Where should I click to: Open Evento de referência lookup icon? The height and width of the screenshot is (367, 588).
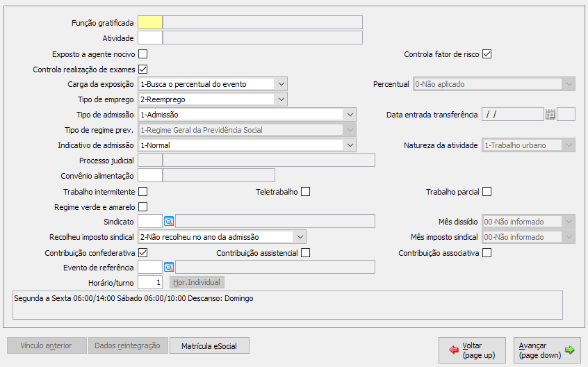(x=169, y=268)
